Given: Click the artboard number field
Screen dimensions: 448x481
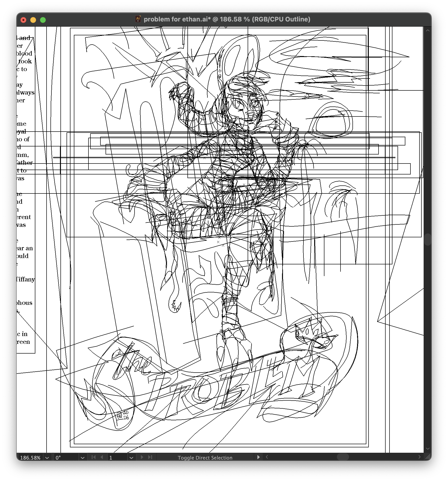Looking at the screenshot, I should 117,458.
